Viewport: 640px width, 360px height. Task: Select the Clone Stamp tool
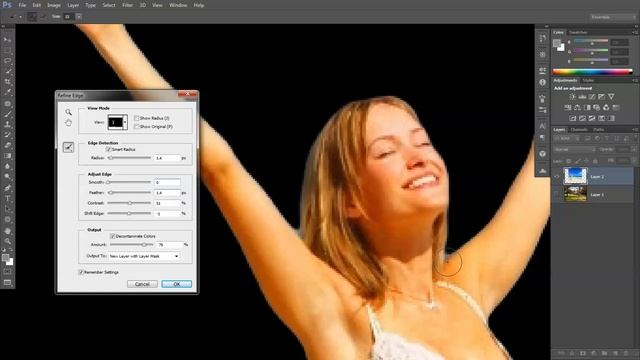[7, 124]
